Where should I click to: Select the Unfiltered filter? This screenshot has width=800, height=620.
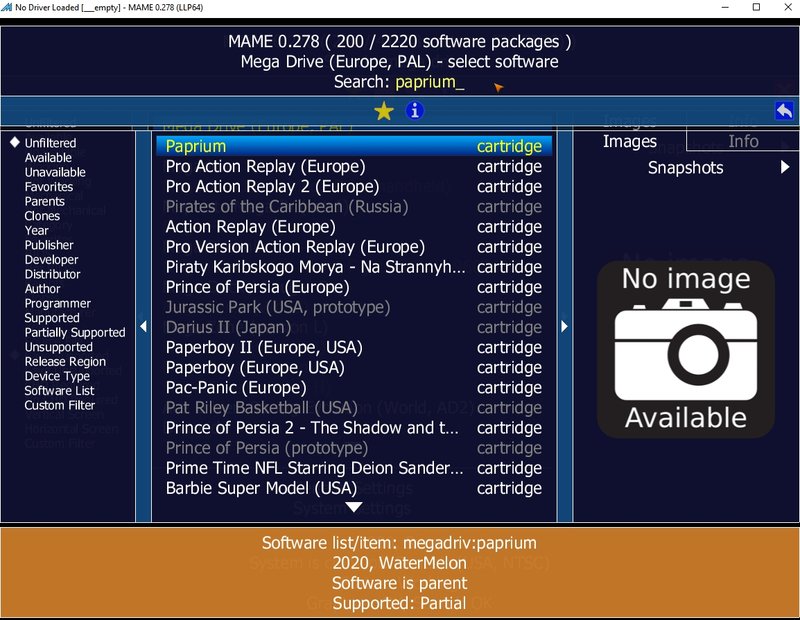[51, 143]
